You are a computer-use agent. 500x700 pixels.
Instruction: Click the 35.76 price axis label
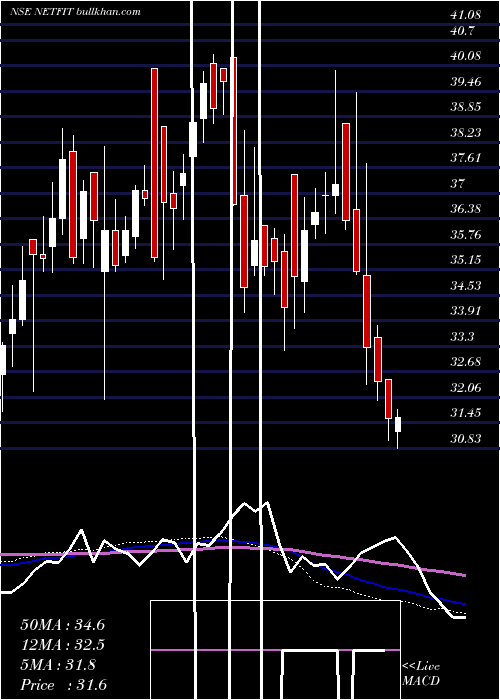pyautogui.click(x=466, y=235)
